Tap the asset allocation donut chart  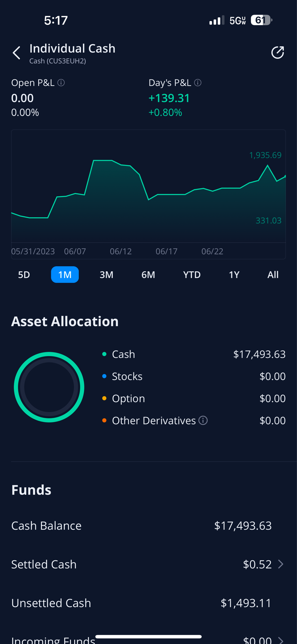[49, 387]
